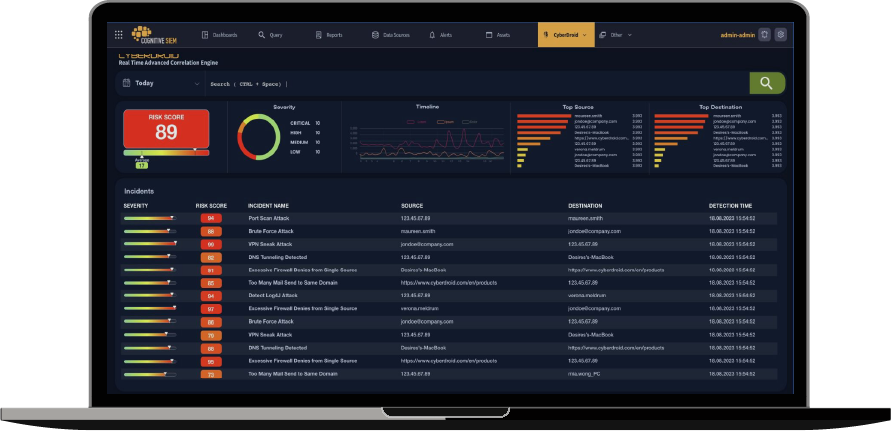Screen dimensions: 891x431
Task: Click the calendar icon next to Today
Action: click(126, 84)
